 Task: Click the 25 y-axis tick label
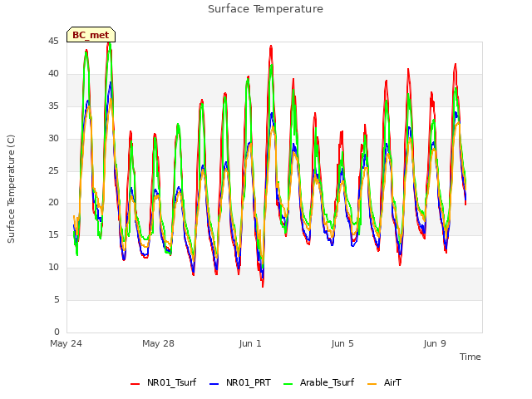coord(53,170)
